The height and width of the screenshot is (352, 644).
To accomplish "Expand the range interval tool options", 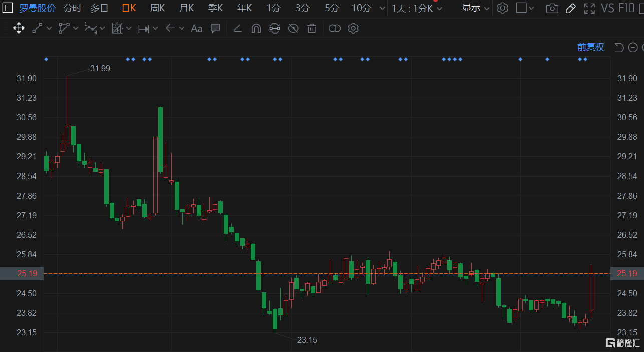I will point(155,29).
